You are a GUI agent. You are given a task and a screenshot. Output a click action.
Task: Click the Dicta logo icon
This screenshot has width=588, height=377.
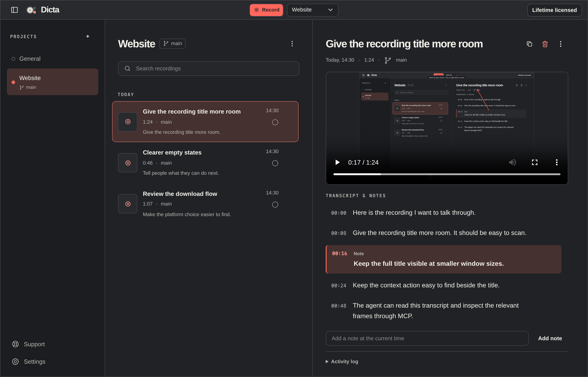(31, 10)
